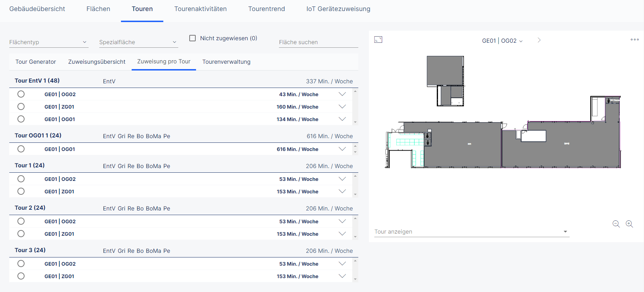The image size is (644, 292).
Task: Expand the 53 Min. row in Tour 1
Action: [x=342, y=179]
